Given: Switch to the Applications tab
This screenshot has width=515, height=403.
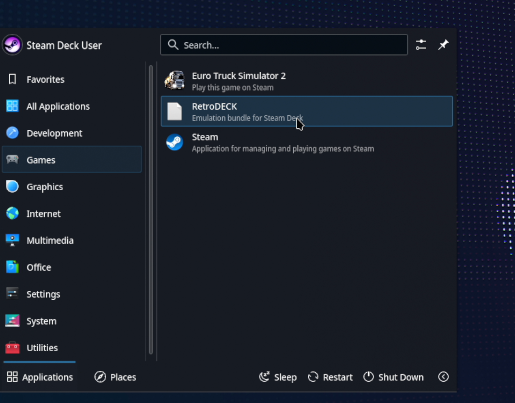Looking at the screenshot, I should pos(40,377).
